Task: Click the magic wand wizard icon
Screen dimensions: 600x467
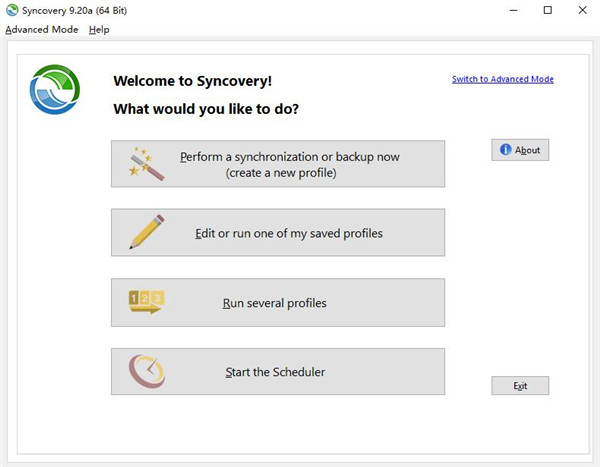Action: point(146,163)
